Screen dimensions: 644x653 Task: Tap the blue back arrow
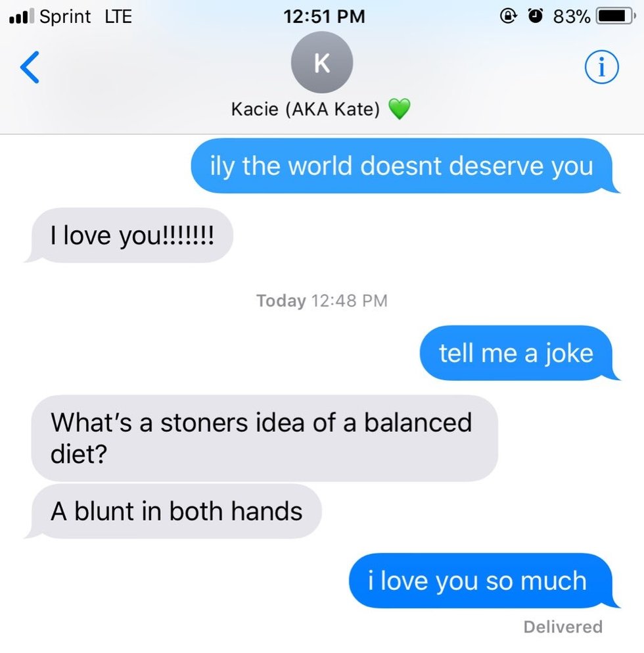point(30,67)
